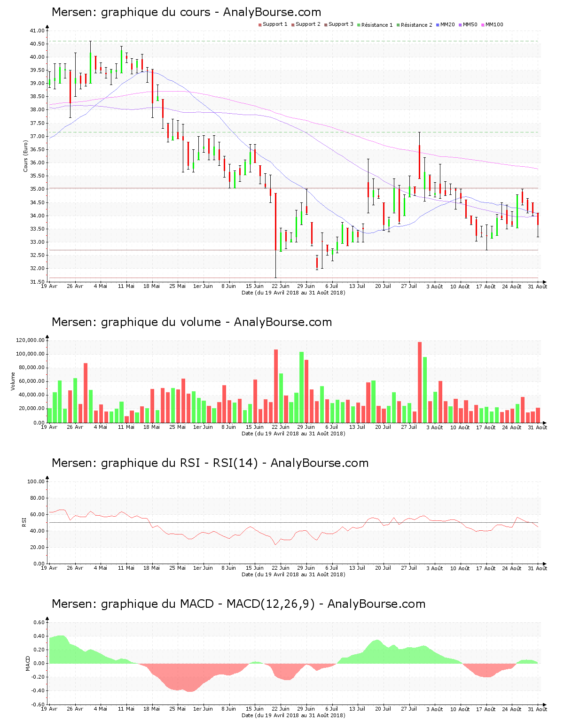Screen dimensions: 564x728
Task: Click the 0.60 MACD axis value
Action: click(39, 622)
